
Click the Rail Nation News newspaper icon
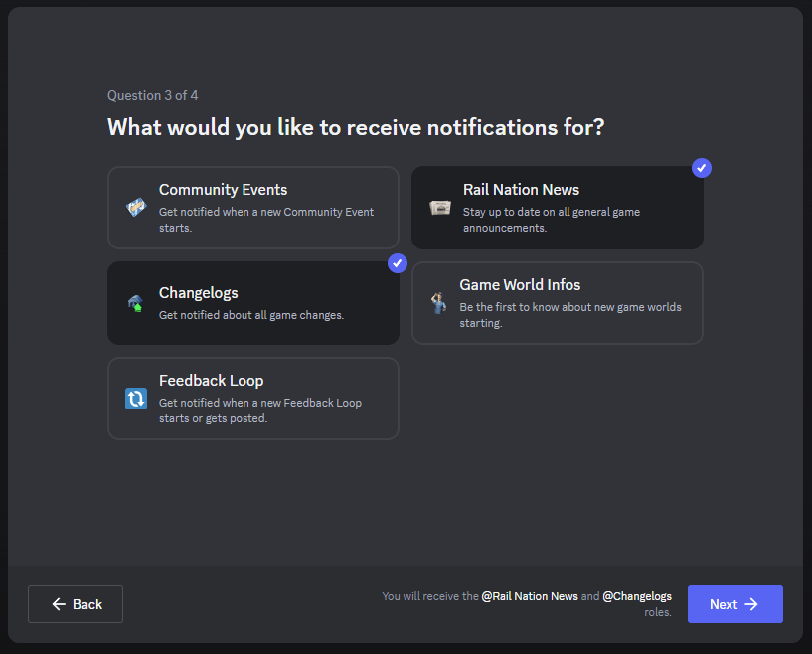pyautogui.click(x=440, y=208)
